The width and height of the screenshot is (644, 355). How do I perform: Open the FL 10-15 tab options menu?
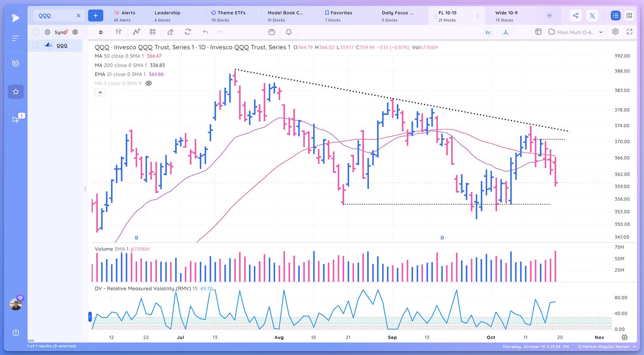477,16
